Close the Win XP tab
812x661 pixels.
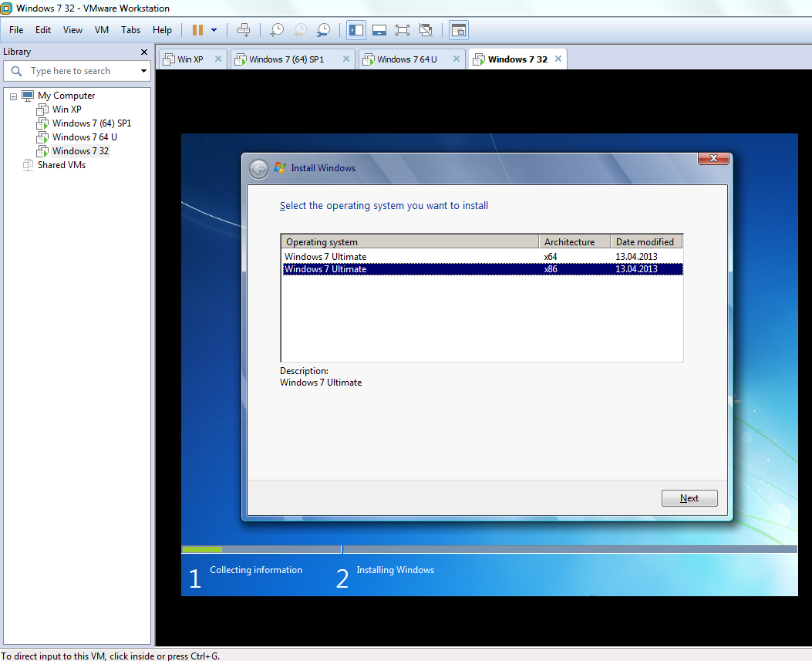point(218,59)
